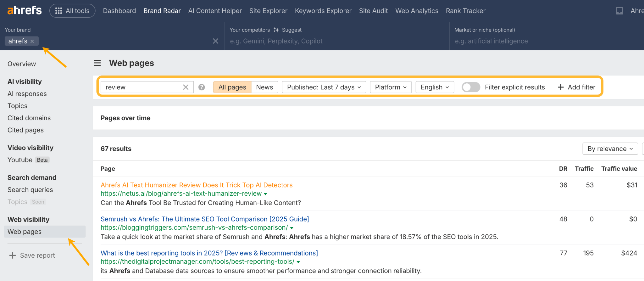Click the Add filter button
The width and height of the screenshot is (644, 281).
pos(576,87)
